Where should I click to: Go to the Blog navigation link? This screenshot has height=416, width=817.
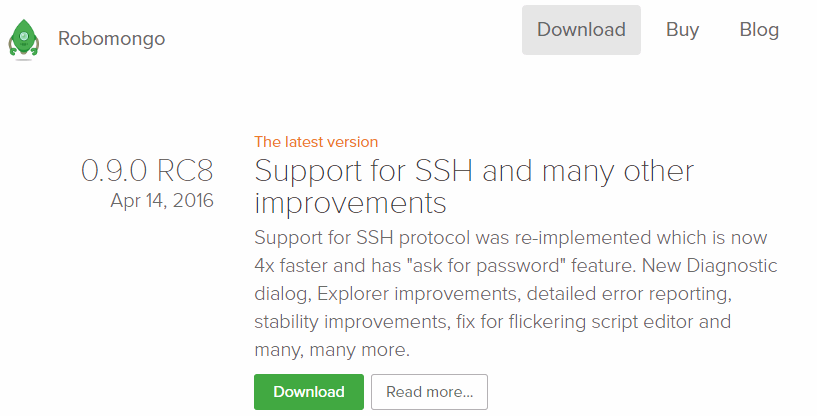tap(759, 30)
